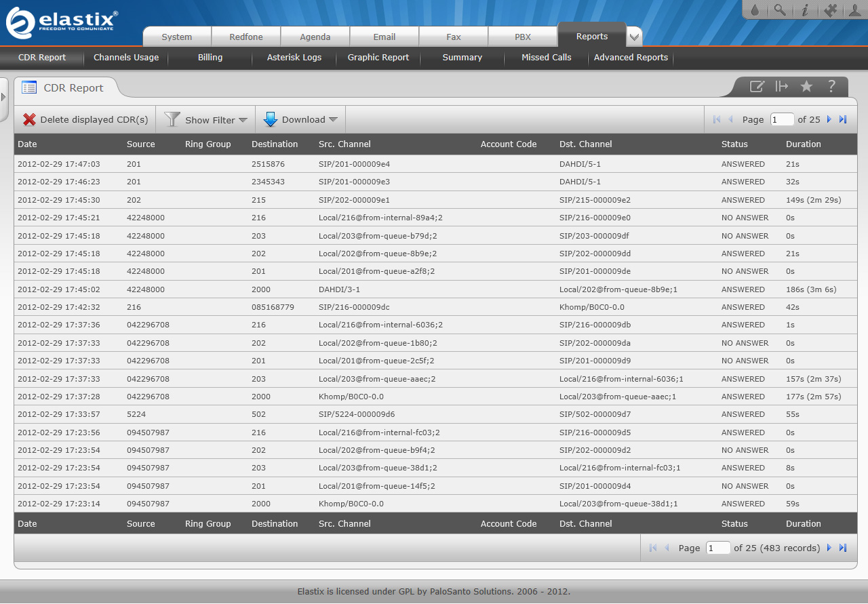Open help with the question mark icon

[831, 86]
